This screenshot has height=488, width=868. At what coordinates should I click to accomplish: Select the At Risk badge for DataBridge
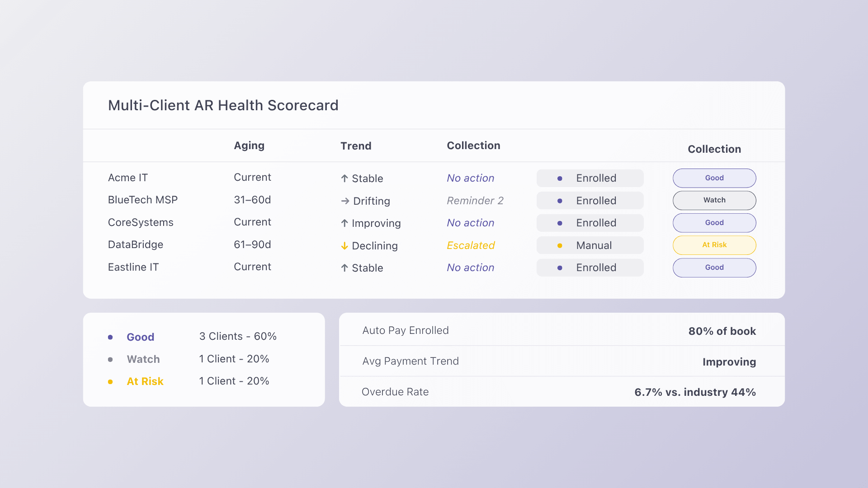click(714, 245)
